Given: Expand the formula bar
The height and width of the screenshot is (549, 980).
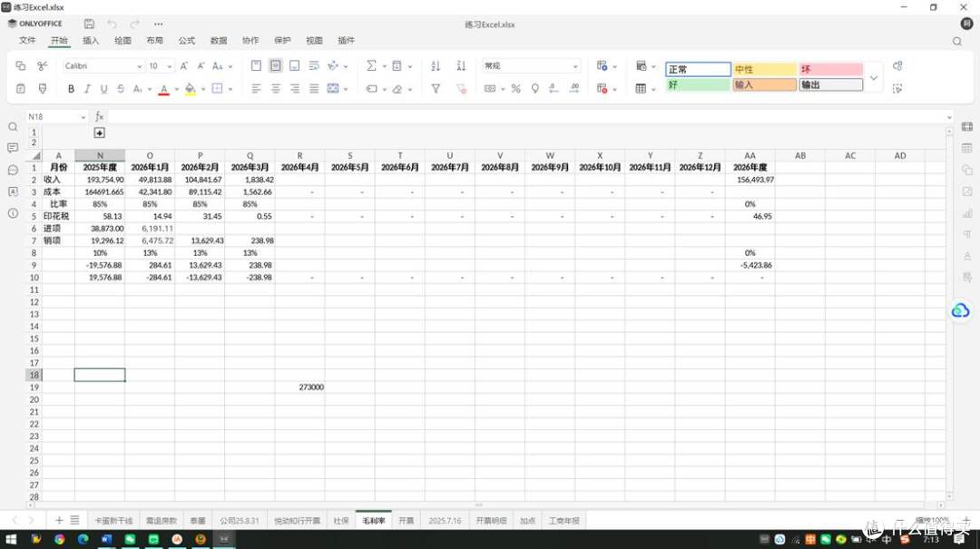Looking at the screenshot, I should click(949, 117).
